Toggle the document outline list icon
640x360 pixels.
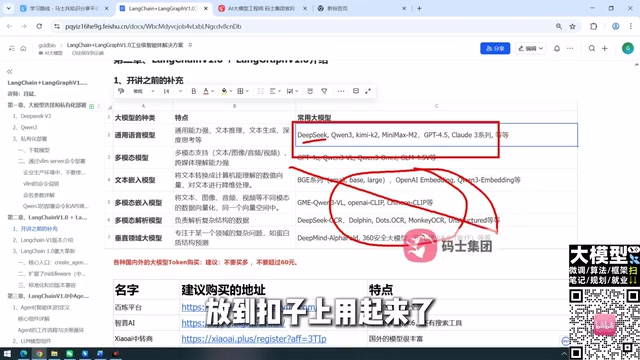tap(11, 48)
